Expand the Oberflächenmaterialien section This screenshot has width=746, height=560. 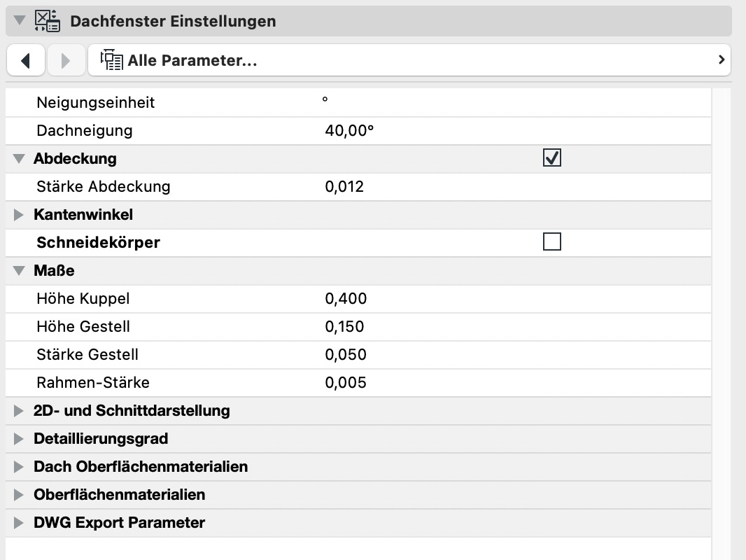pyautogui.click(x=19, y=495)
